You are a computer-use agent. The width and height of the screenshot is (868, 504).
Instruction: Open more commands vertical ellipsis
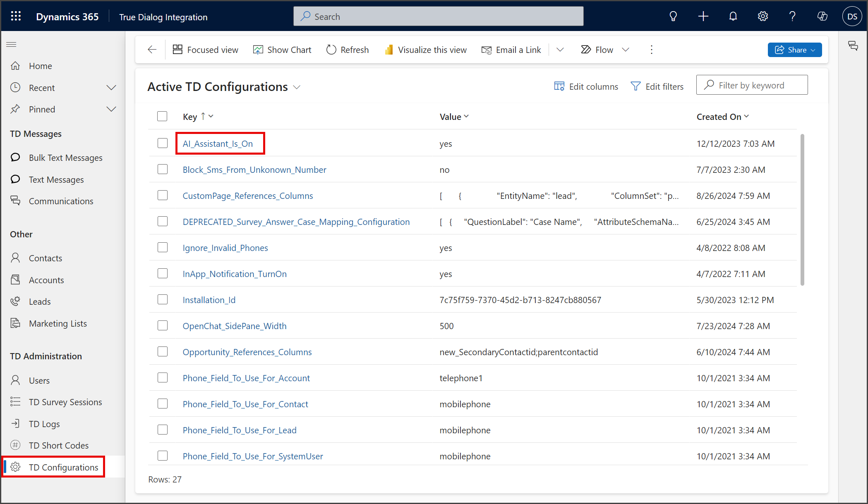tap(652, 50)
